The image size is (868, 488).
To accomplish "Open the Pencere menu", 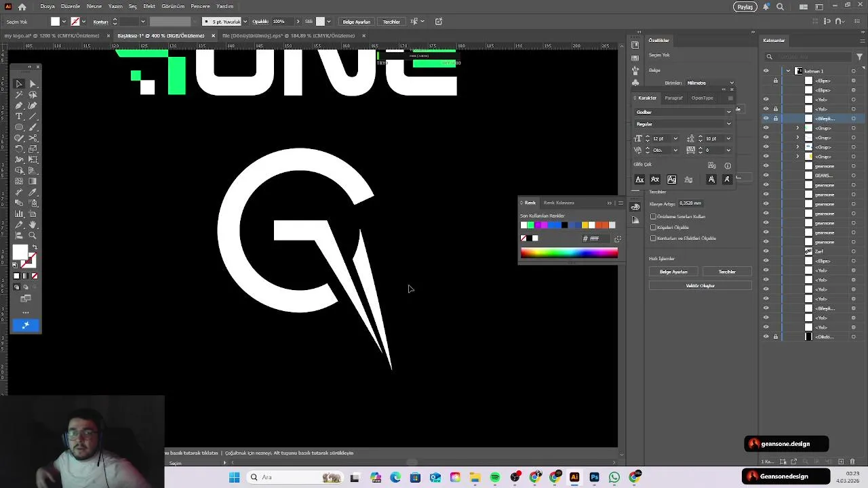I will 200,6.
